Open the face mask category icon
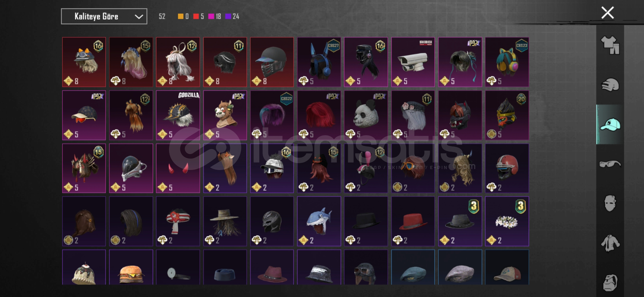This screenshot has width=644, height=297. [610, 203]
